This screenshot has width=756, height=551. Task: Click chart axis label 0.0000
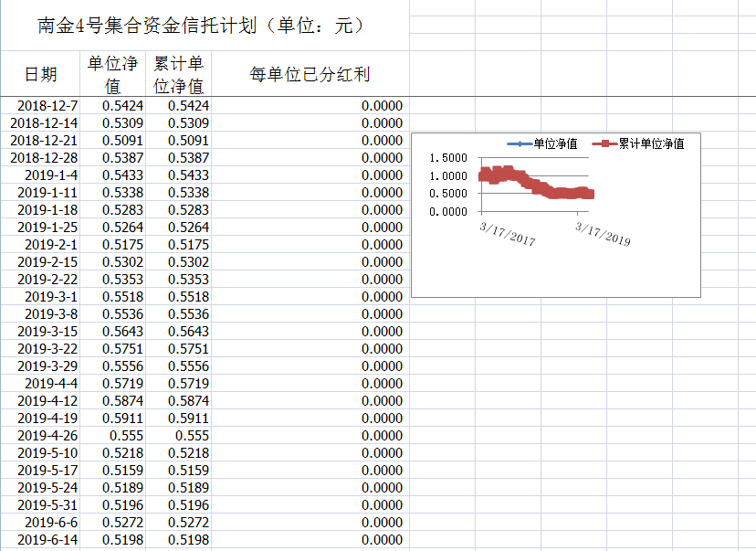coord(448,211)
